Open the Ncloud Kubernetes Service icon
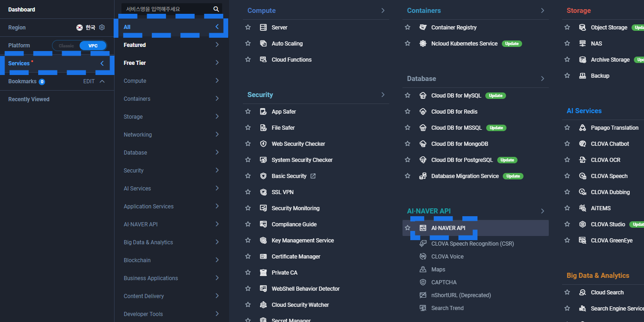Image resolution: width=644 pixels, height=322 pixels. tap(423, 44)
